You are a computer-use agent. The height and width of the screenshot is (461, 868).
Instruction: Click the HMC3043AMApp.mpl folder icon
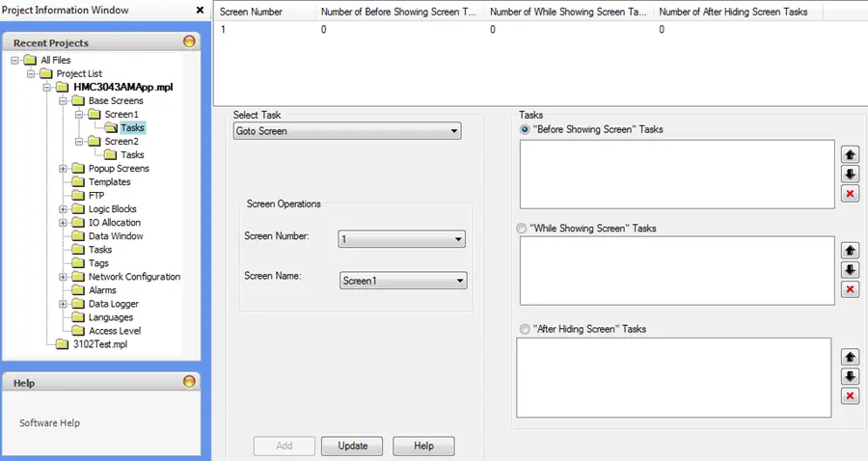[63, 87]
